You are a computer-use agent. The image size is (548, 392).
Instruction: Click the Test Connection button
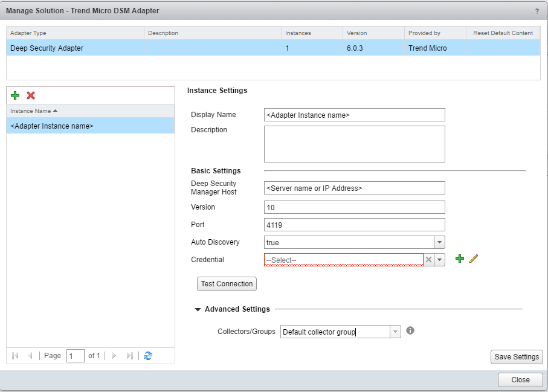(227, 284)
